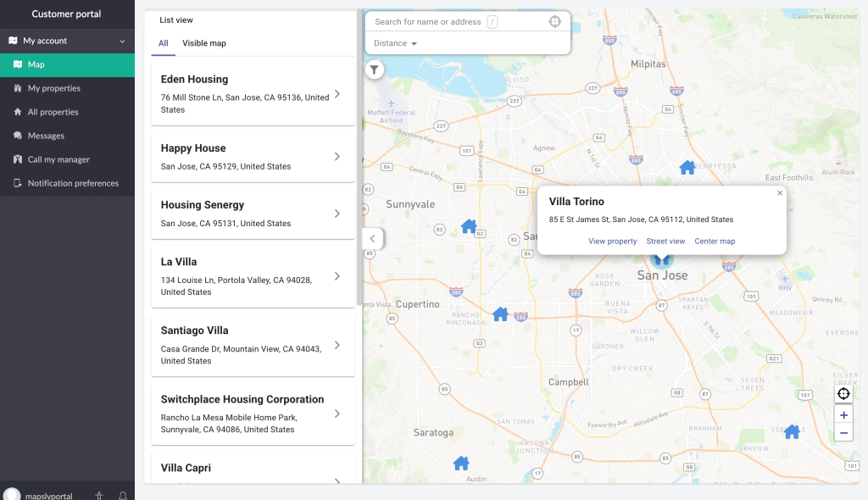Collapse the list view panel arrow
The image size is (868, 500).
(x=372, y=239)
